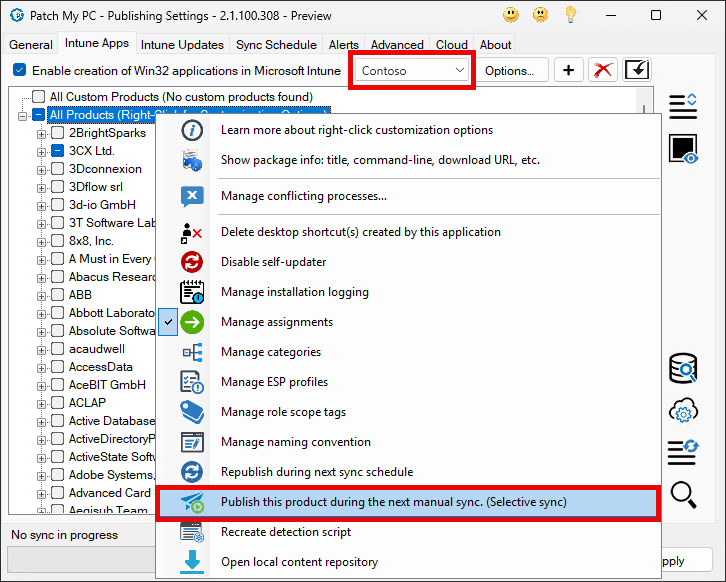Select Recreate detection script menu entry

408,532
